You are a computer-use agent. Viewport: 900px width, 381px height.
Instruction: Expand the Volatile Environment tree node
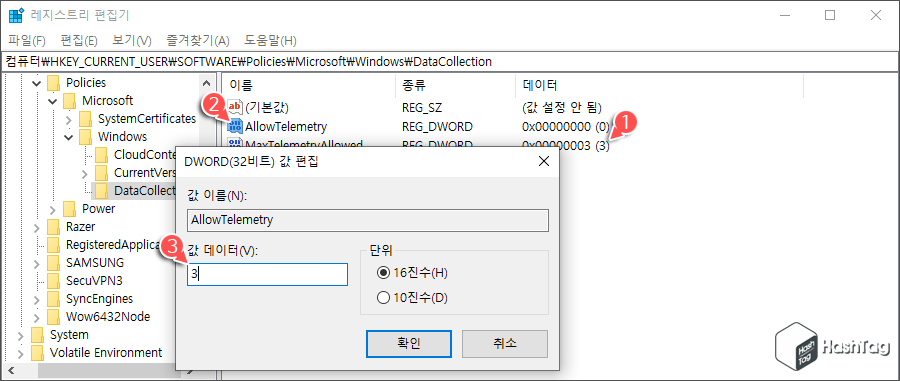21,353
